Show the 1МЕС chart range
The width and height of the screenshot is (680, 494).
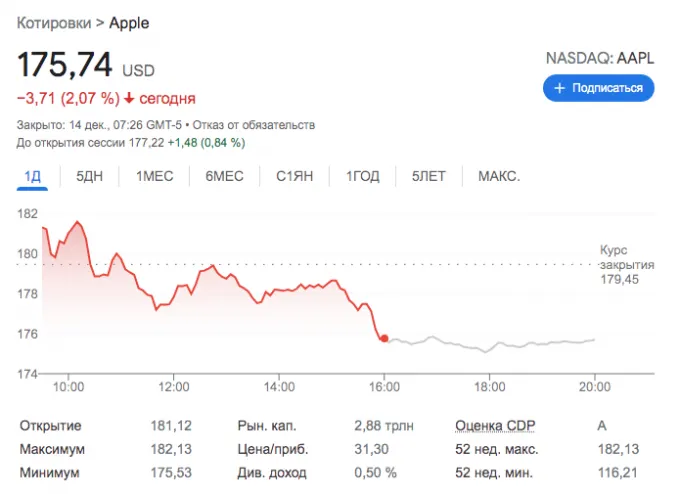click(155, 176)
